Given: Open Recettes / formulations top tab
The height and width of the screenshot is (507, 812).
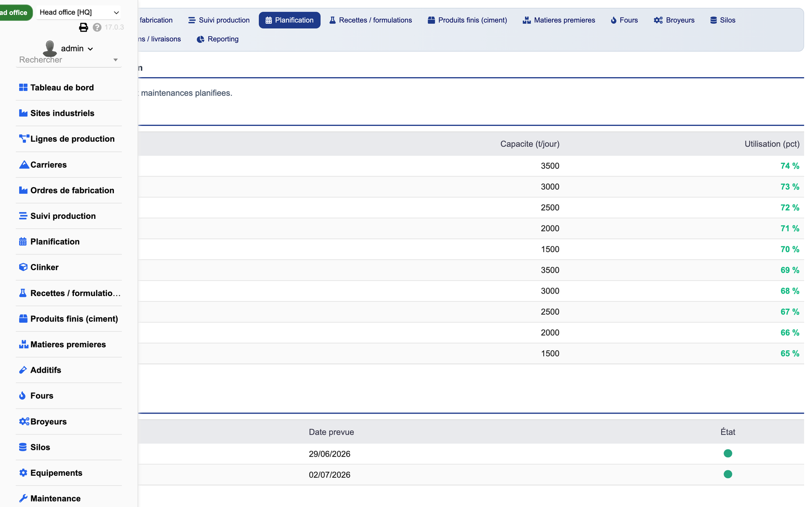Looking at the screenshot, I should pos(371,20).
